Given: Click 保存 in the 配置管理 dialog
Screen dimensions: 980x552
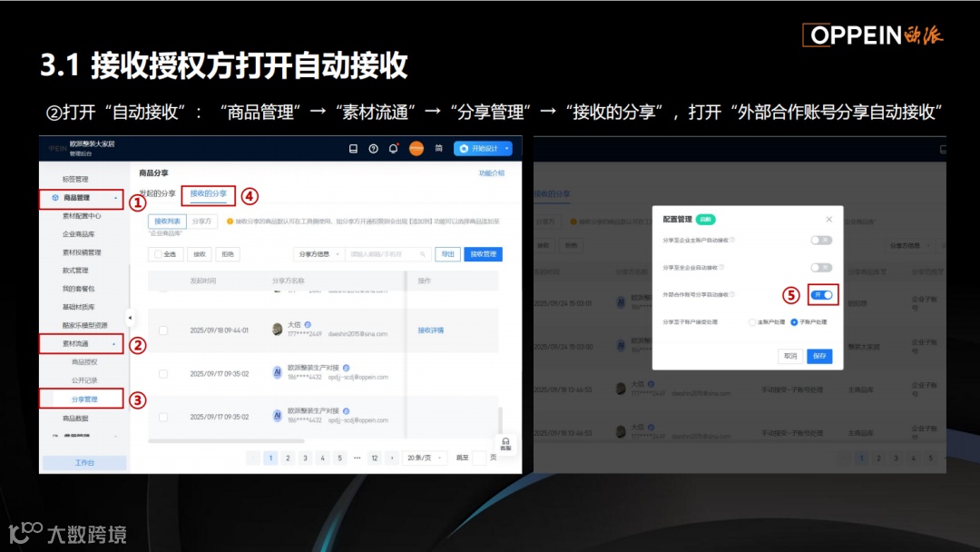Looking at the screenshot, I should tap(819, 356).
